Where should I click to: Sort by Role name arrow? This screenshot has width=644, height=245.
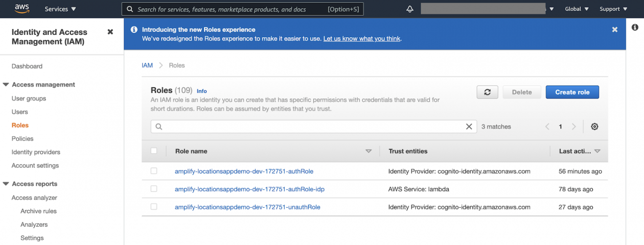coord(369,152)
